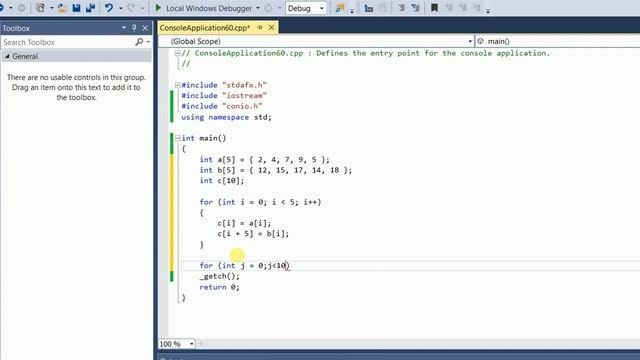Click the line 'c[i] = a[i];'
This screenshot has width=640, height=360.
pyautogui.click(x=244, y=223)
